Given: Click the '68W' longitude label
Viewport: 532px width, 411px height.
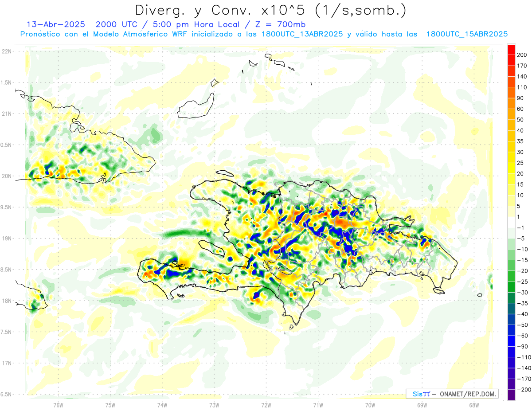Looking at the screenshot, I should pyautogui.click(x=473, y=405).
